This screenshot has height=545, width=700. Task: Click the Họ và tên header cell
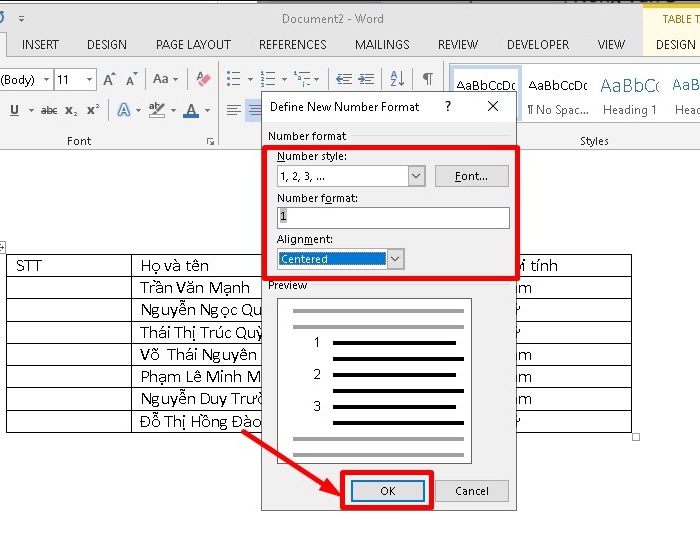[x=196, y=266]
